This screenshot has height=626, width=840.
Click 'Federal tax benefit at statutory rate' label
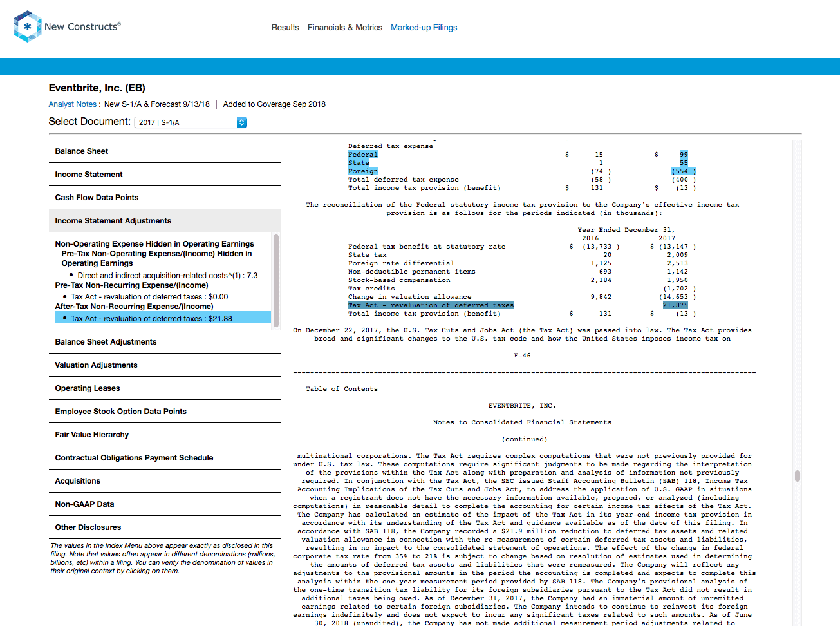(427, 247)
